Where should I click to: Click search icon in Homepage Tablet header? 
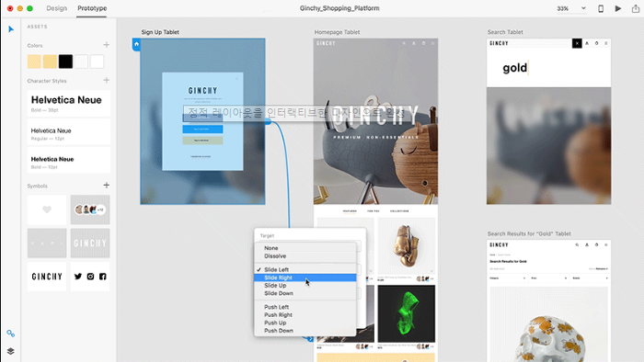404,43
